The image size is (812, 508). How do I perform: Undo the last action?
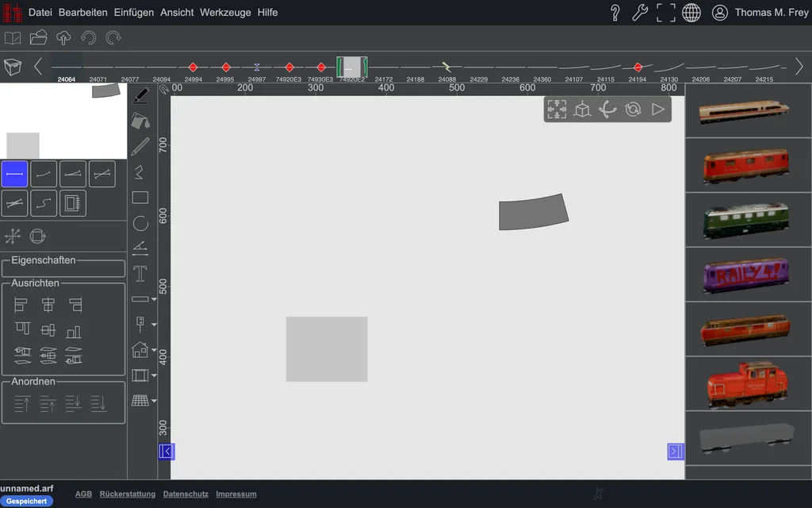tap(89, 38)
